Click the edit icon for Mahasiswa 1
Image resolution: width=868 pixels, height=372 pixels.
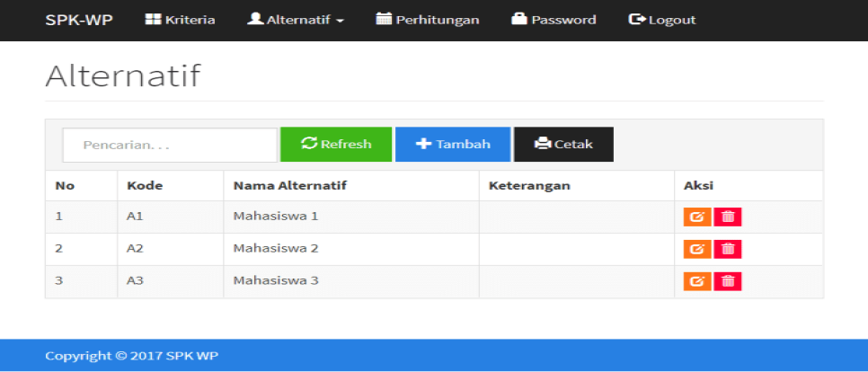coord(696,217)
